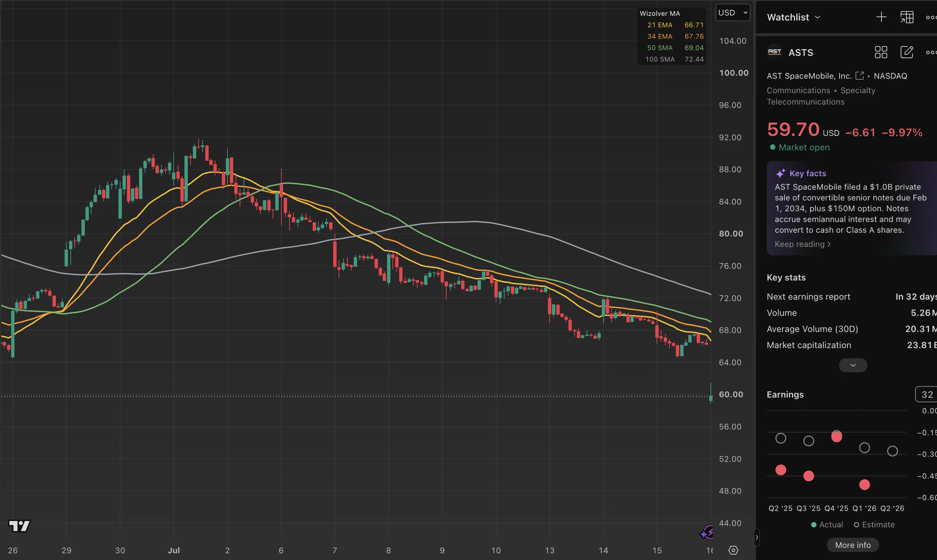Click the 32 days earnings badge
Viewport: 937px width, 560px height.
coord(927,394)
